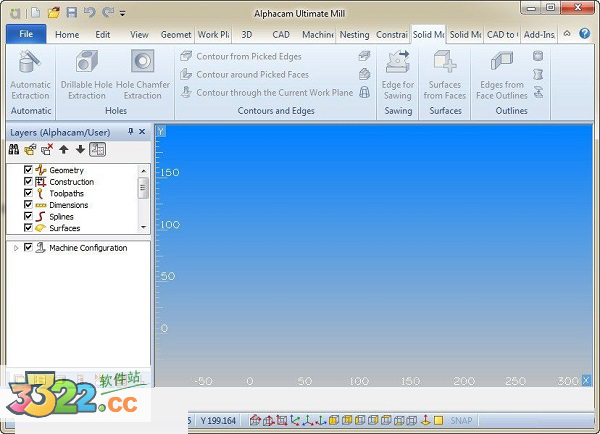The image size is (600, 434).
Task: Create a new file from quick access toolbar
Action: (x=36, y=13)
